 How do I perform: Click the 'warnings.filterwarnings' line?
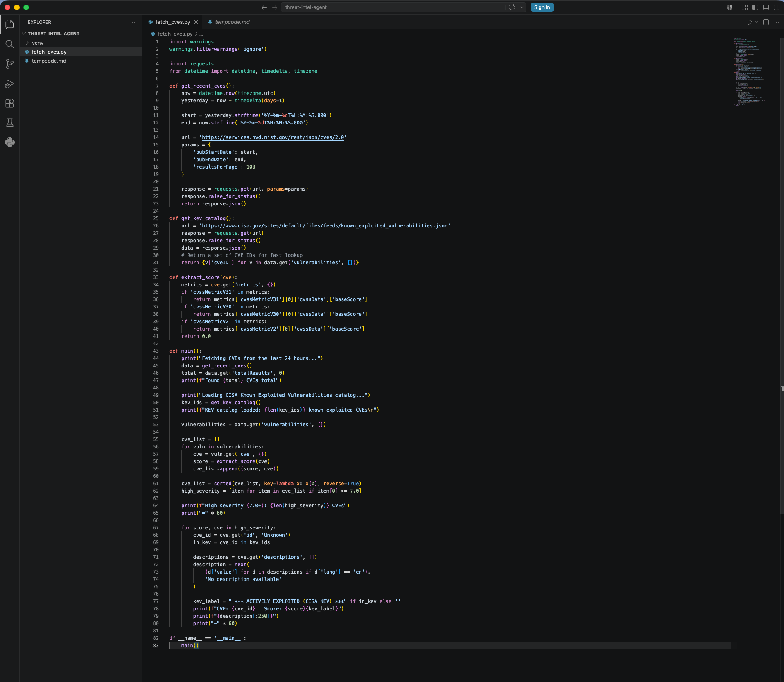pos(218,49)
